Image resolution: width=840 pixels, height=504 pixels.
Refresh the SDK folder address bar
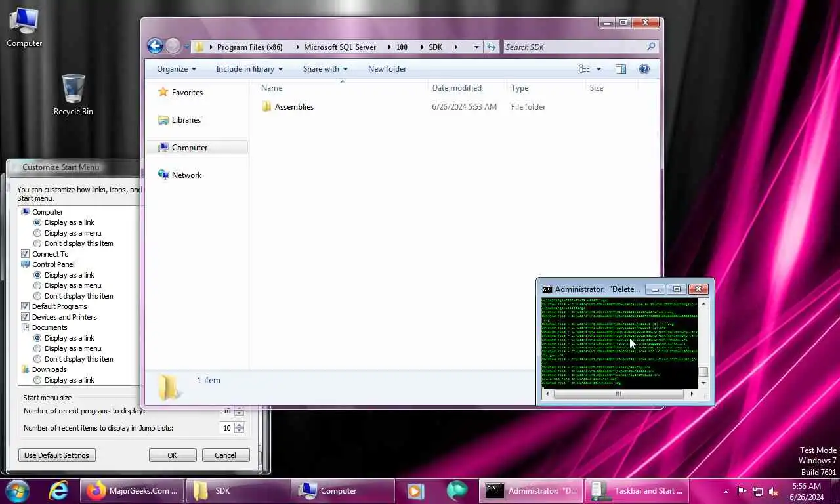[492, 47]
